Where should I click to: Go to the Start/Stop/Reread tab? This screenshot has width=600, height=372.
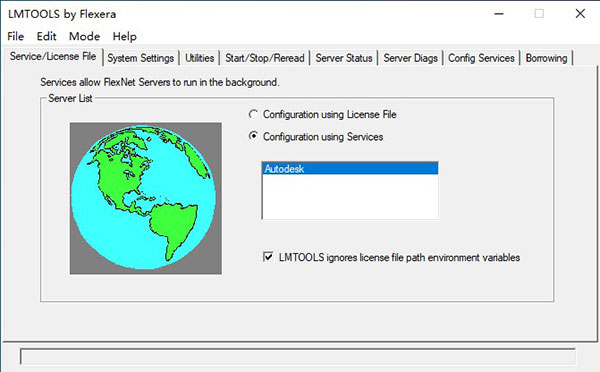[x=264, y=58]
